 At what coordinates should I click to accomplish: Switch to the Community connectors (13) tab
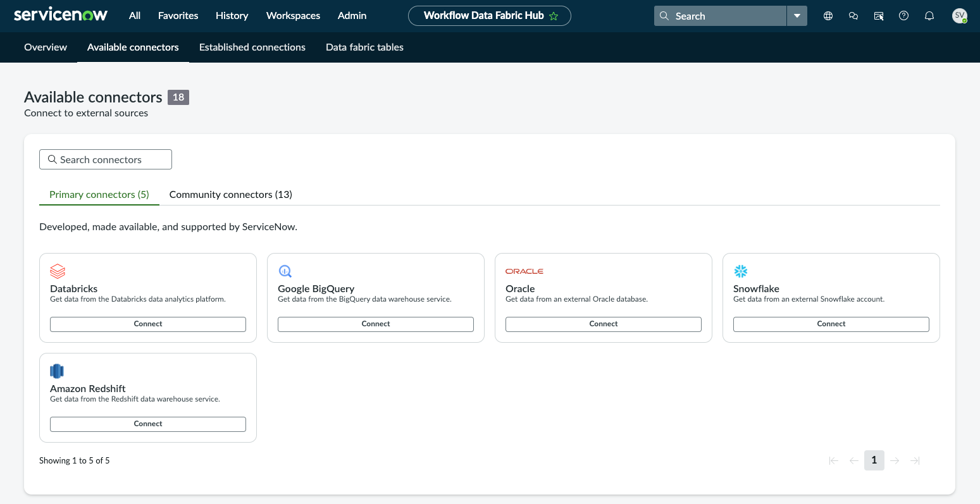231,195
